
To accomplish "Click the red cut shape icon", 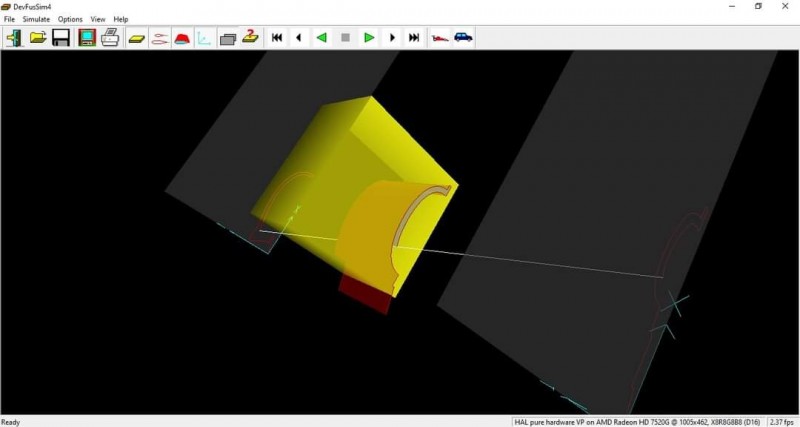I will pyautogui.click(x=182, y=38).
